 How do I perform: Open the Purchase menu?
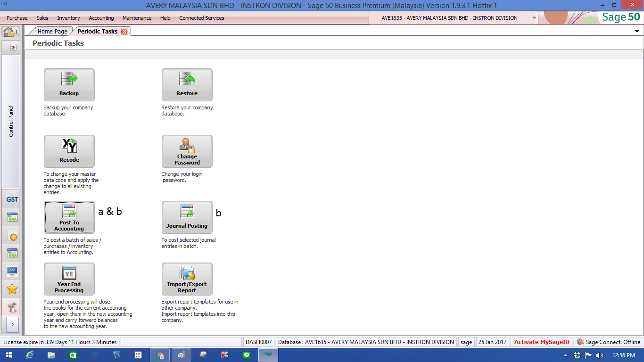(17, 18)
